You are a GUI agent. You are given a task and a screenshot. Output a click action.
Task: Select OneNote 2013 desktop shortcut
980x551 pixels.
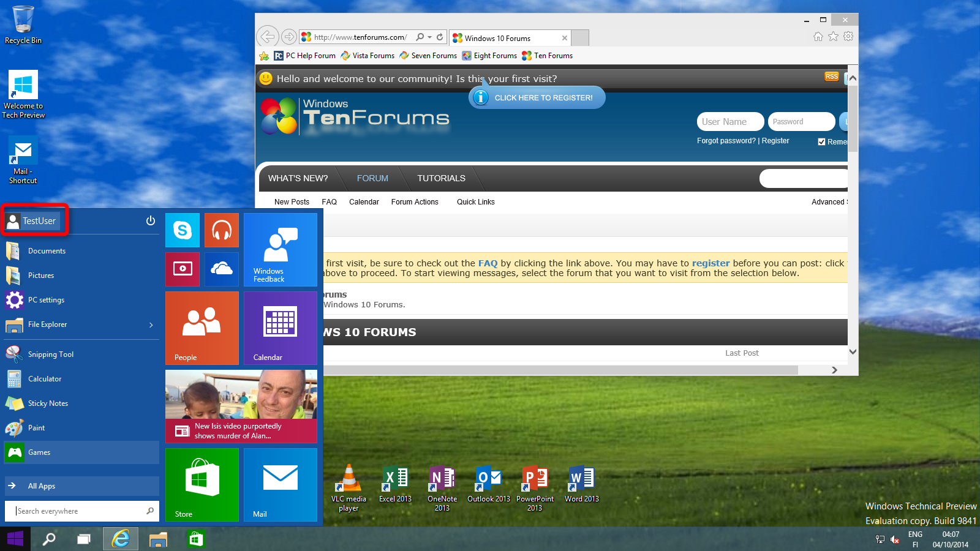tap(442, 488)
